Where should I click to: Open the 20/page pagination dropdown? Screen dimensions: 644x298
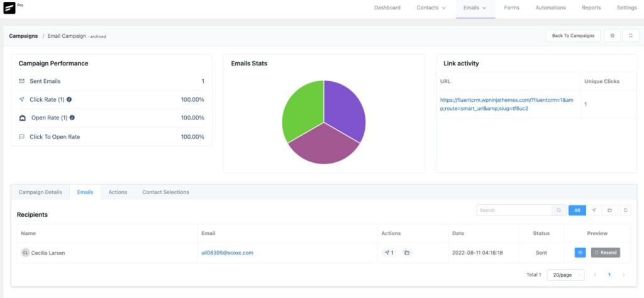[565, 275]
